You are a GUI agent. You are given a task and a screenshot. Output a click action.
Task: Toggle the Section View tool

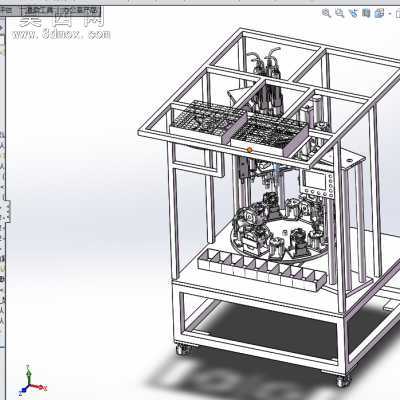(366, 13)
